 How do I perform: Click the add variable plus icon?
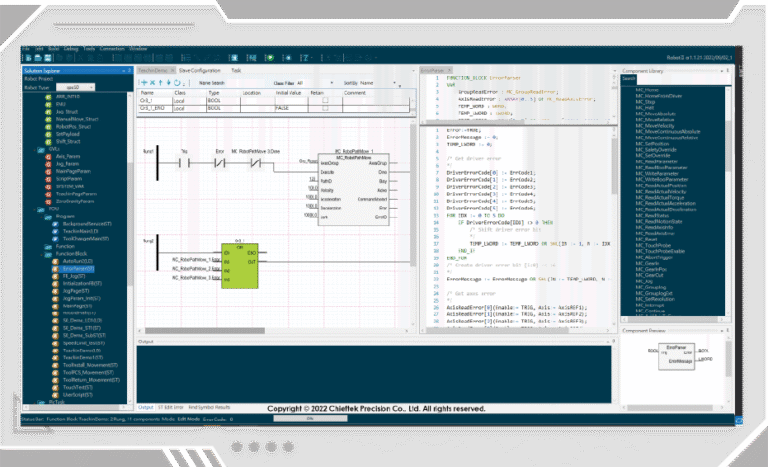point(144,83)
